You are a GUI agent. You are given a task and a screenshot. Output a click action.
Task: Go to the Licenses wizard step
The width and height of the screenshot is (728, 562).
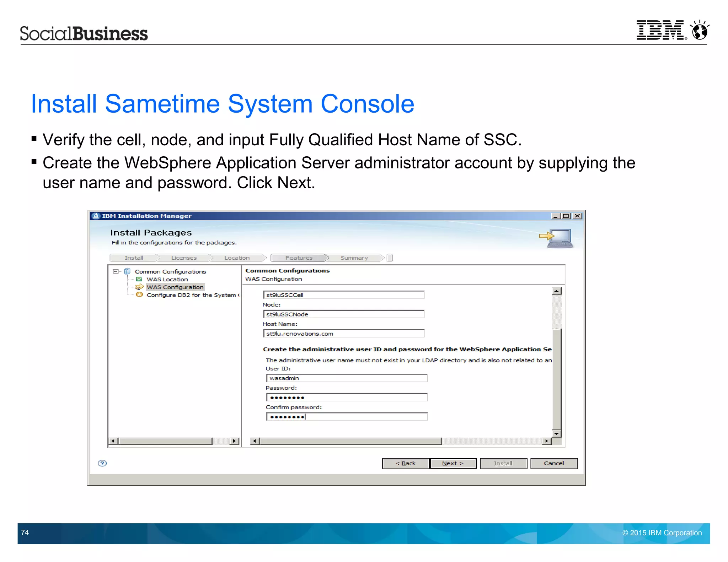[184, 258]
